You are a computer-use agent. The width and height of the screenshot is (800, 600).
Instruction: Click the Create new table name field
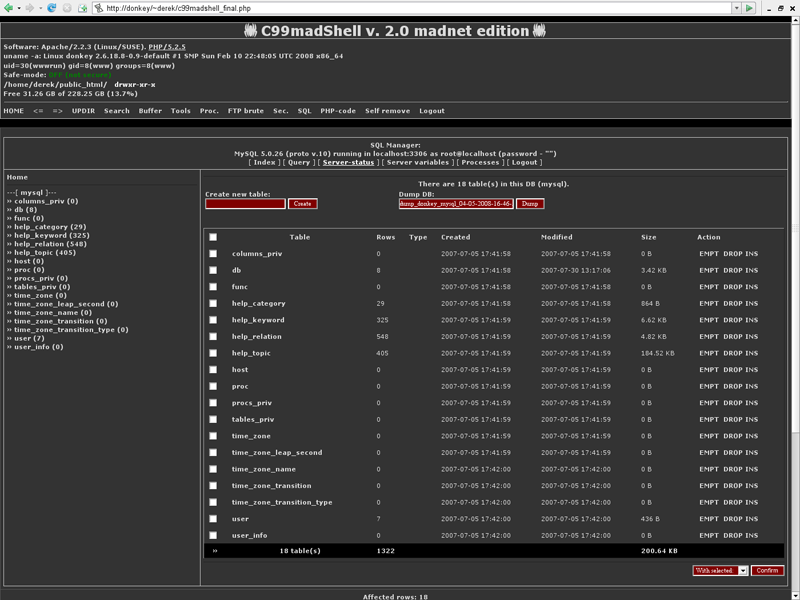(x=245, y=204)
